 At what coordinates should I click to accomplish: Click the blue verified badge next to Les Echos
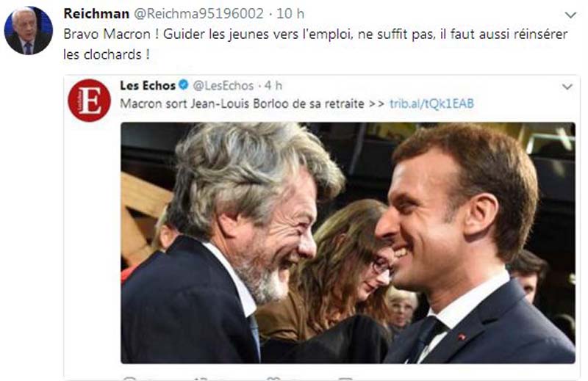(183, 85)
